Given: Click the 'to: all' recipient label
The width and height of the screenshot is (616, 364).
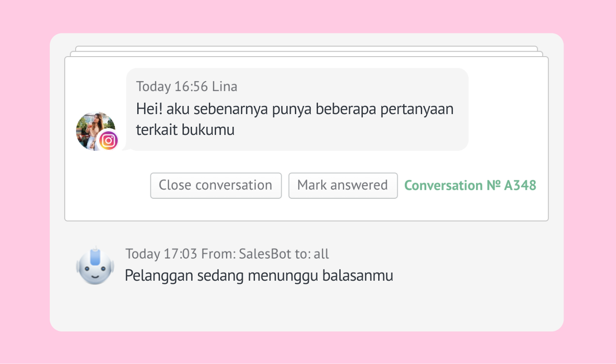Looking at the screenshot, I should pyautogui.click(x=312, y=254).
